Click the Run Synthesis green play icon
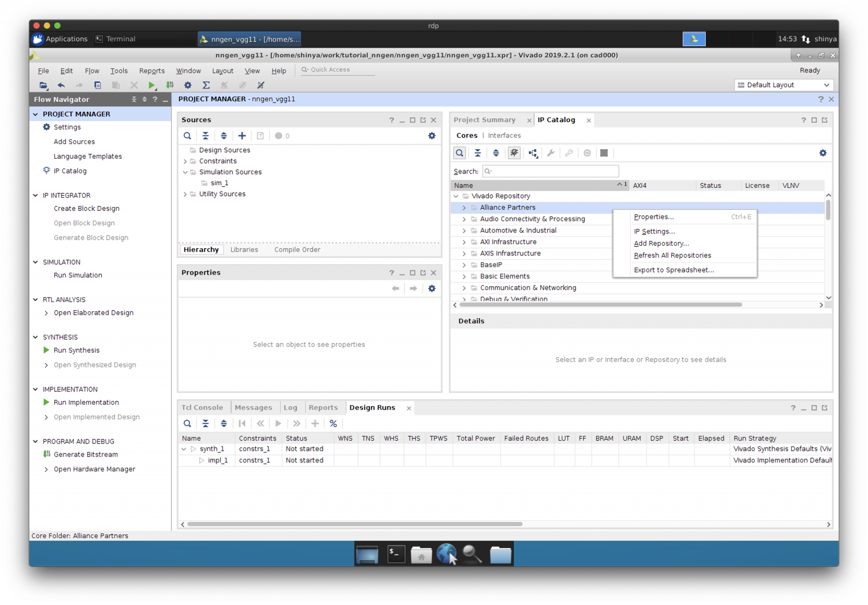Viewport: 868px width, 605px height. (x=46, y=350)
